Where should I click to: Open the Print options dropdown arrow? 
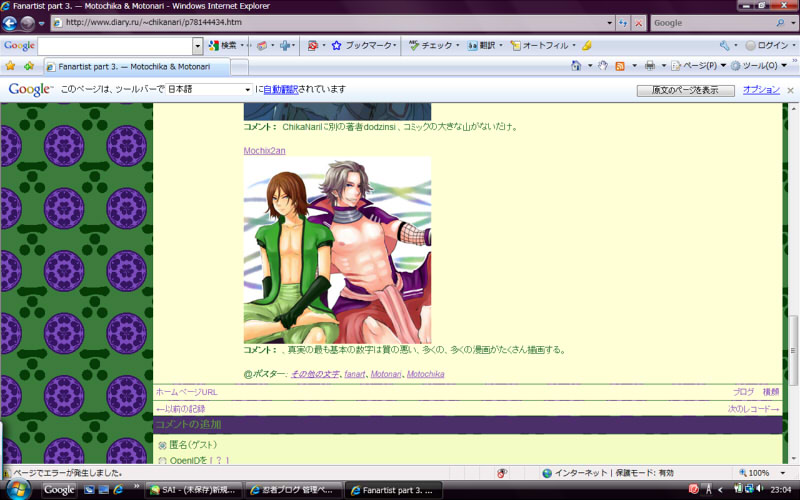tap(663, 66)
